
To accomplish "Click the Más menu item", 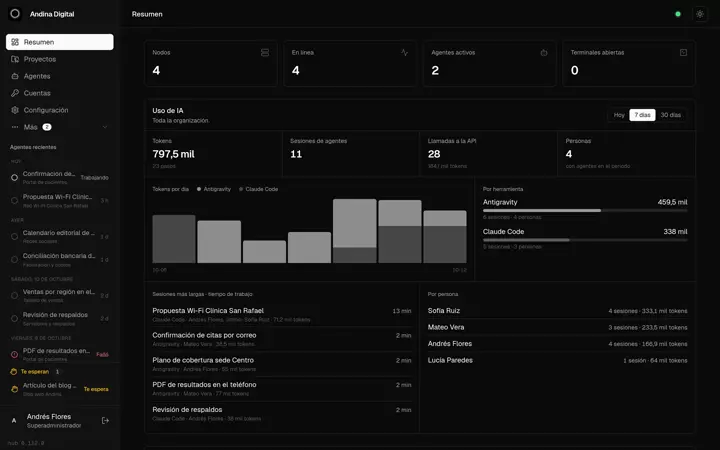I will [x=60, y=127].
